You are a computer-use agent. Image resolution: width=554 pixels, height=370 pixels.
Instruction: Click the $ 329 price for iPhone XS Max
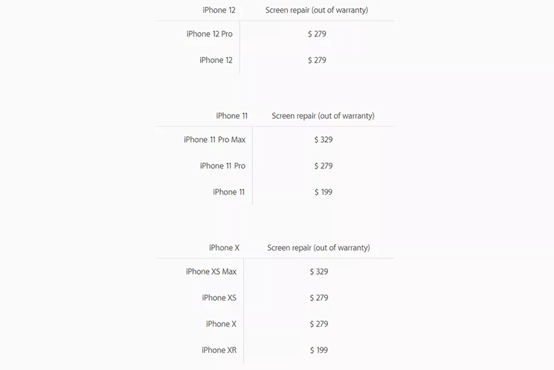tap(319, 271)
